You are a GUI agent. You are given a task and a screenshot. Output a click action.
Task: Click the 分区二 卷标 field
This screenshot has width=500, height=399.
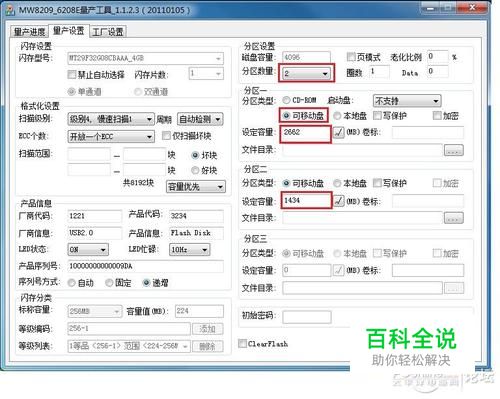(x=428, y=201)
